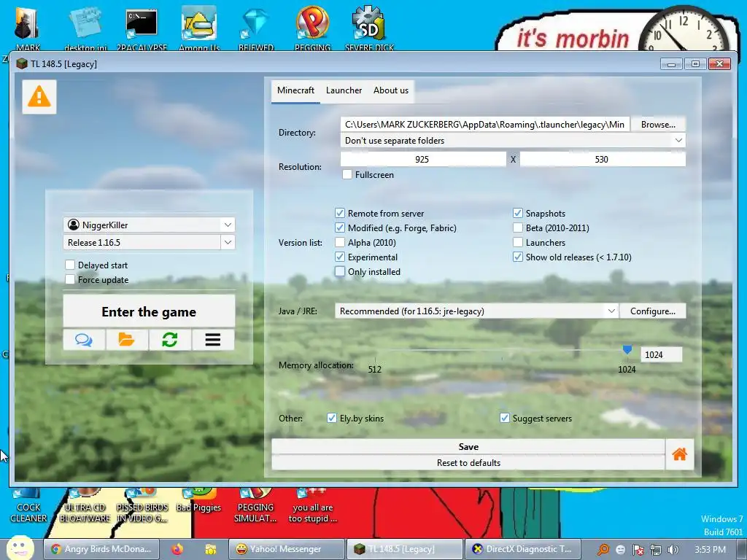Image resolution: width=747 pixels, height=560 pixels.
Task: Select the Bad Piggies desktop icon
Action: [198, 502]
